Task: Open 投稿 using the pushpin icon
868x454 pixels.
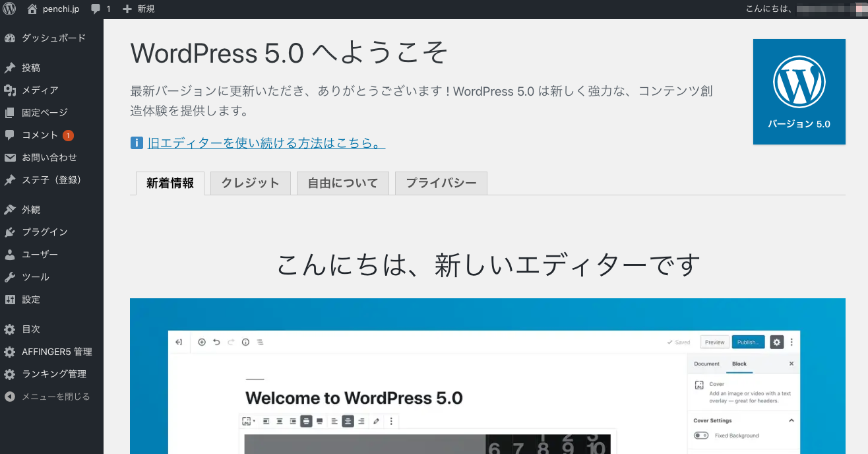Action: coord(9,67)
